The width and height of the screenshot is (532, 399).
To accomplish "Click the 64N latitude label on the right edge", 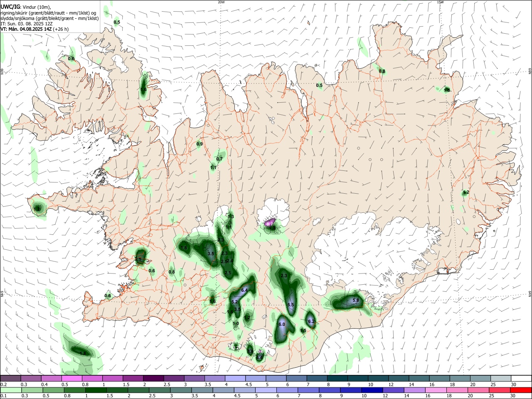I will [x=530, y=294].
